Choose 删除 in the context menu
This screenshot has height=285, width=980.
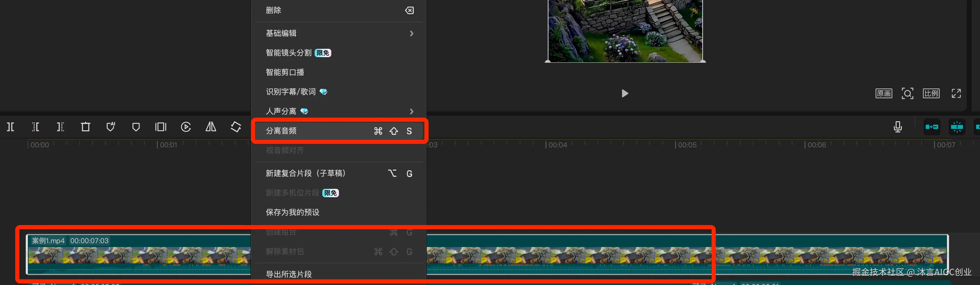(x=339, y=10)
